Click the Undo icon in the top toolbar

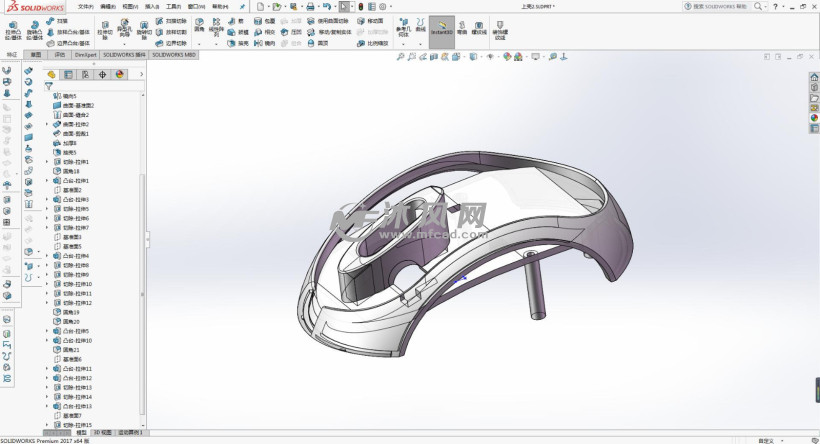(x=326, y=7)
